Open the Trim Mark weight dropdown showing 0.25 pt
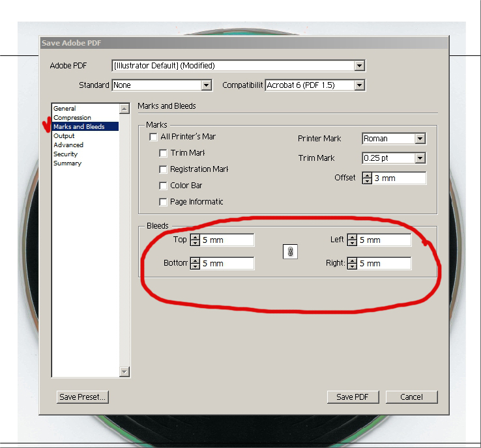Screen dimensions: 481x448 tap(394, 158)
